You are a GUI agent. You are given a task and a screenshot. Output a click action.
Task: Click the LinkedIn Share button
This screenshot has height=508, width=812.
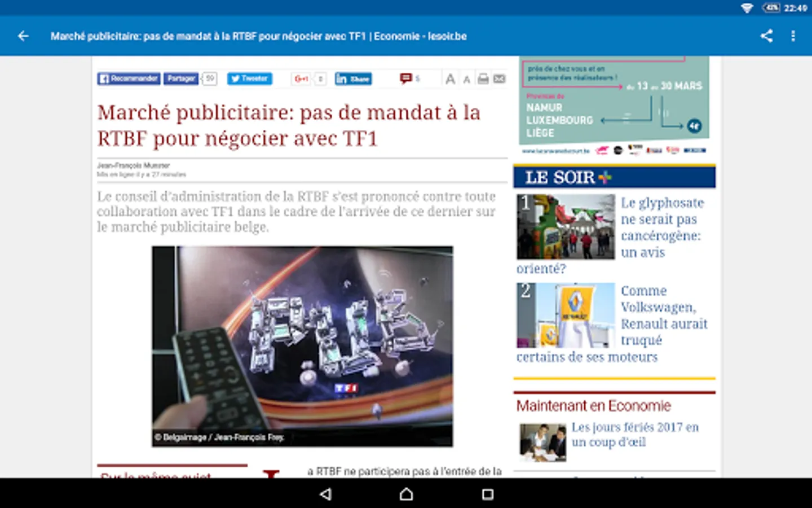point(353,78)
